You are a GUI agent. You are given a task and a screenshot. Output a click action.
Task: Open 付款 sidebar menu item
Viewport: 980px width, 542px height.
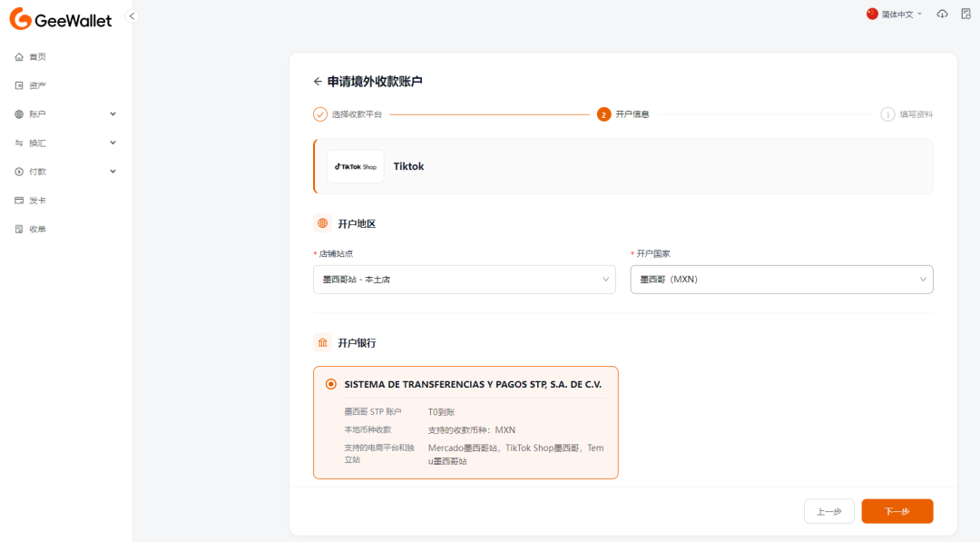tap(37, 172)
